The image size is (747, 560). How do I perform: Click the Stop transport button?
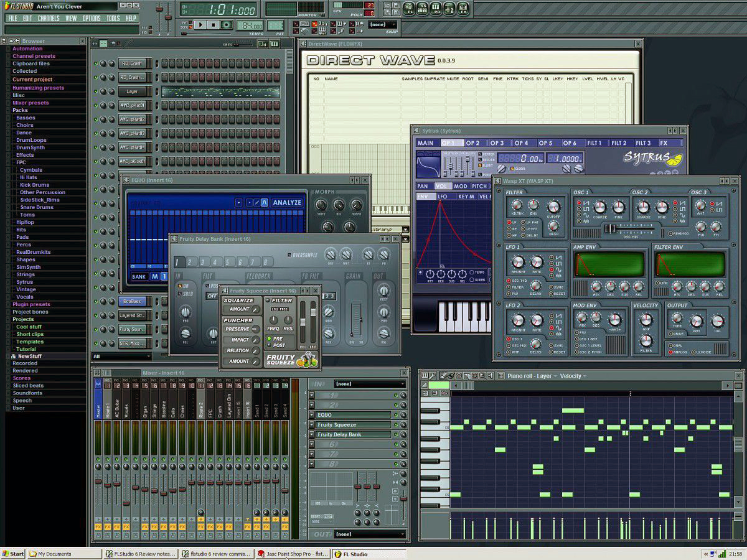(213, 25)
